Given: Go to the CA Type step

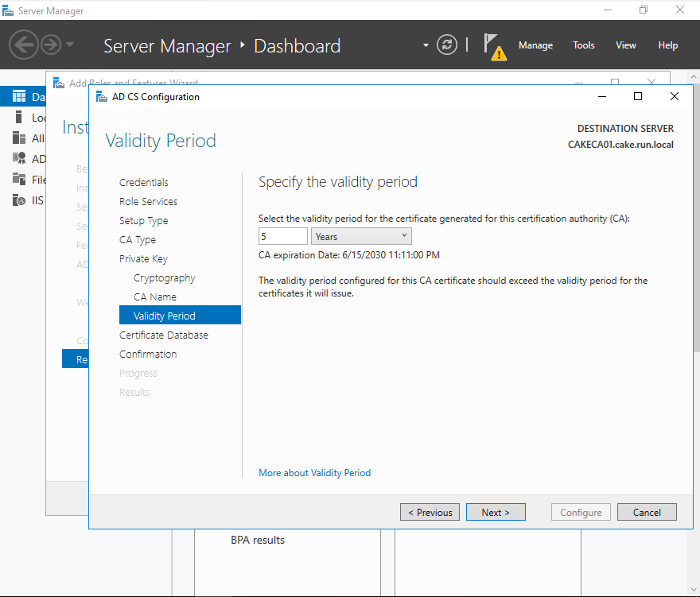Looking at the screenshot, I should point(138,240).
